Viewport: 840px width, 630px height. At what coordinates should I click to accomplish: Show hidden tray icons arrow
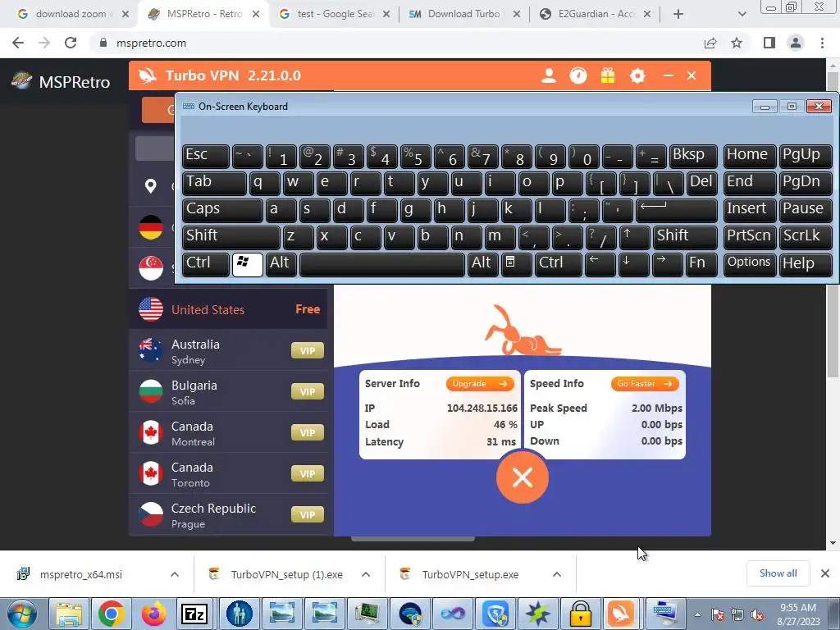point(697,614)
